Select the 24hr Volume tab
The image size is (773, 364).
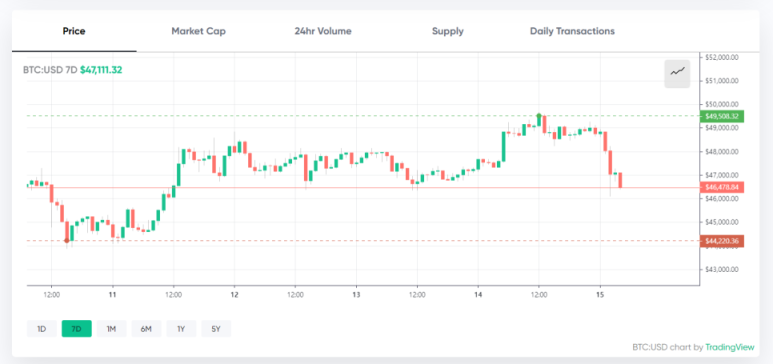323,31
